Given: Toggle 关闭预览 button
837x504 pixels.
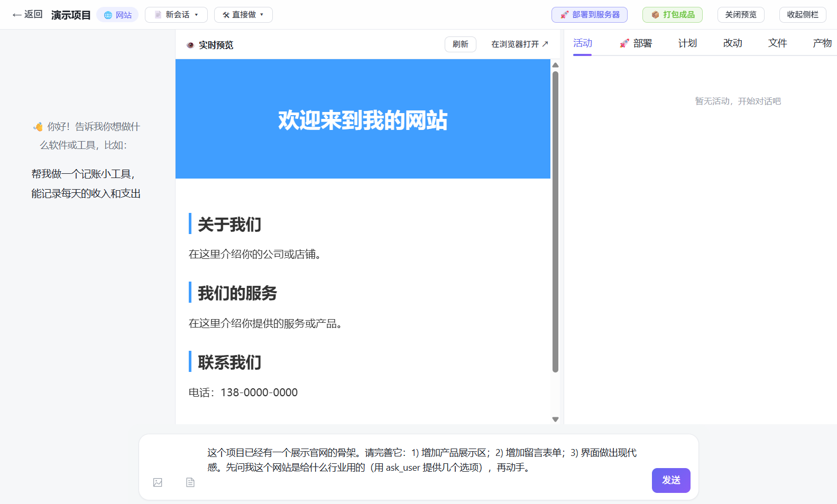Looking at the screenshot, I should 741,15.
